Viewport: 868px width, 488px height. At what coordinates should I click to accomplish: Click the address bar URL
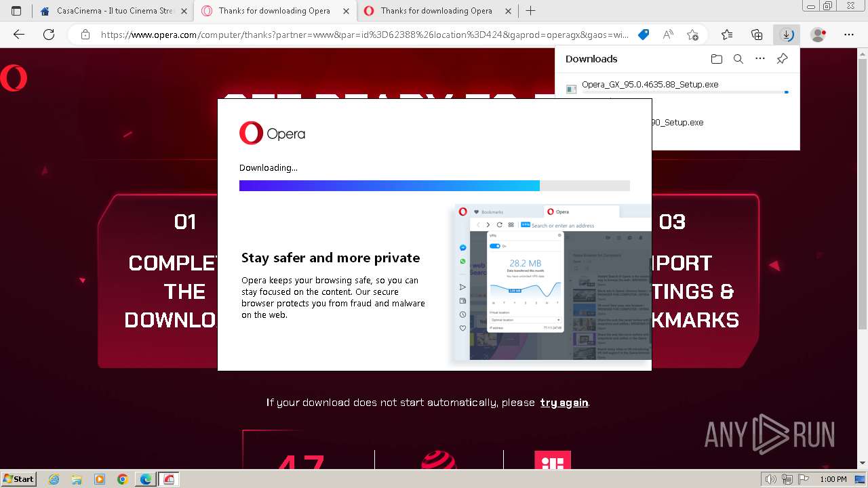point(364,35)
